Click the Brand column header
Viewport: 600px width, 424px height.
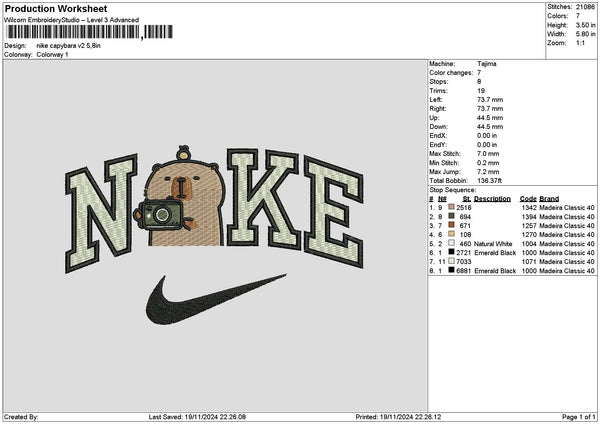click(549, 199)
